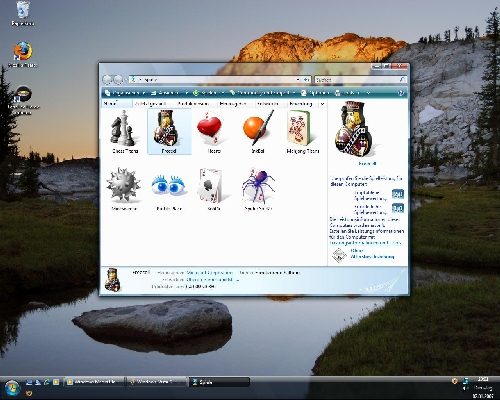Expand the address bar history dropdown
Viewport: 500px width, 400px height.
pos(298,80)
